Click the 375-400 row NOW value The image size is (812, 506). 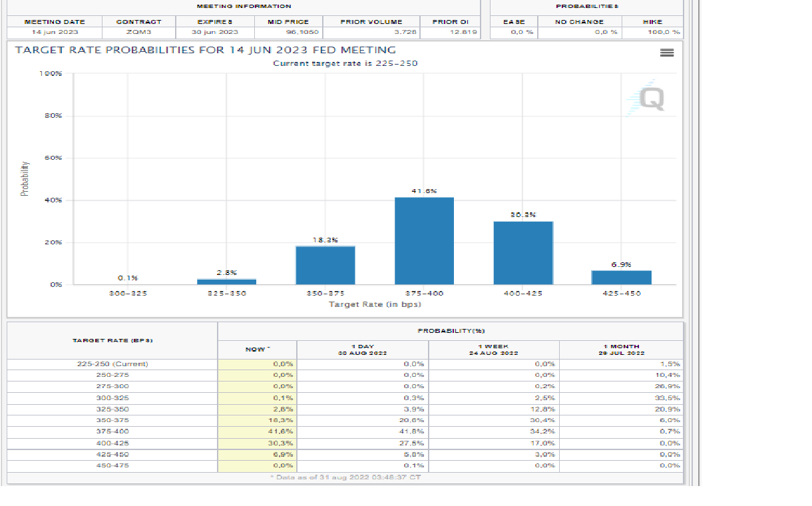click(x=257, y=431)
